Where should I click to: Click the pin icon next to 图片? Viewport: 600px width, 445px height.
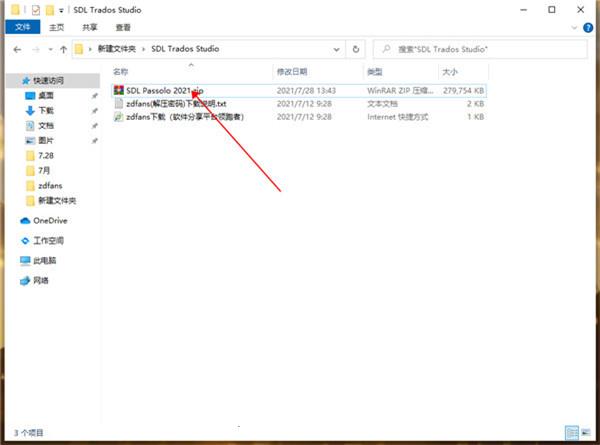click(x=94, y=141)
